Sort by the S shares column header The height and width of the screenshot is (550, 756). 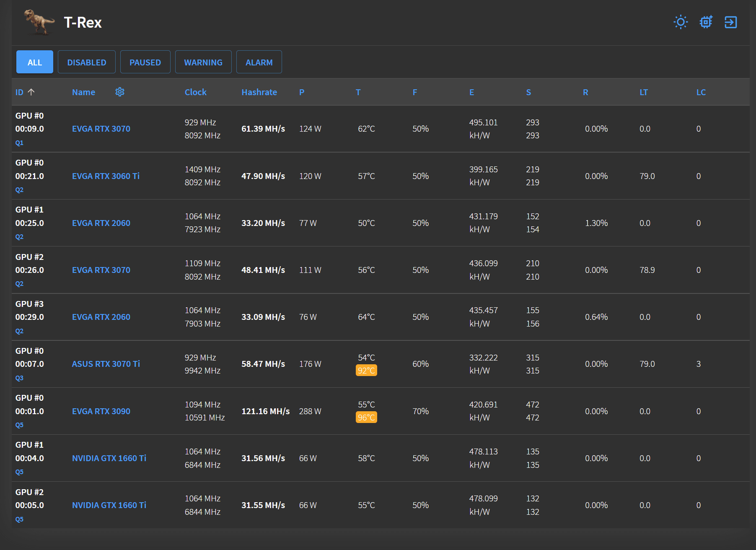pyautogui.click(x=528, y=92)
